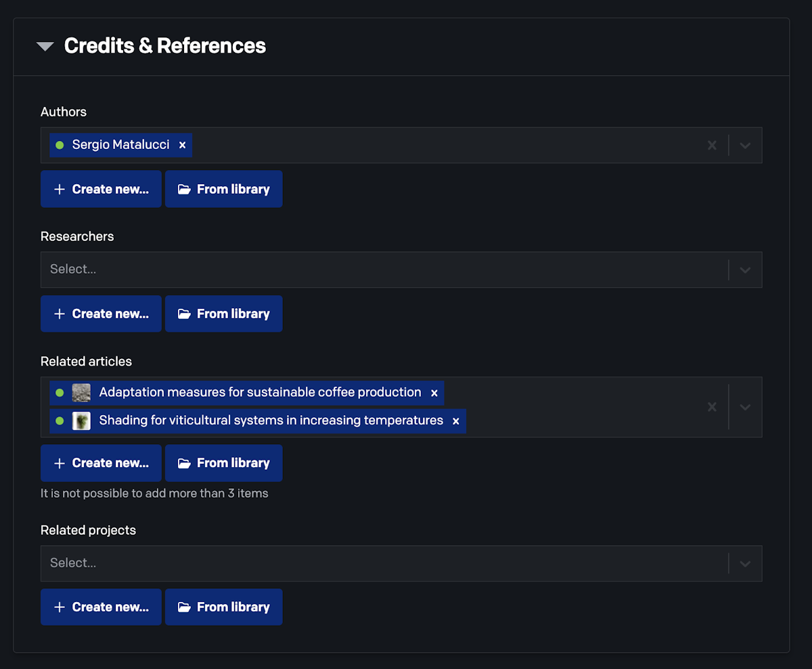Image resolution: width=812 pixels, height=669 pixels.
Task: Create new author
Action: 101,189
